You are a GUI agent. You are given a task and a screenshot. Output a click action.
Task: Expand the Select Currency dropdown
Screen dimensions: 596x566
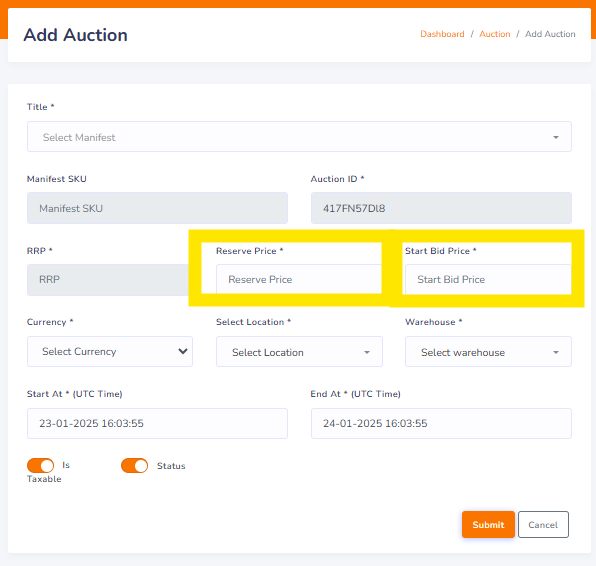coord(110,352)
